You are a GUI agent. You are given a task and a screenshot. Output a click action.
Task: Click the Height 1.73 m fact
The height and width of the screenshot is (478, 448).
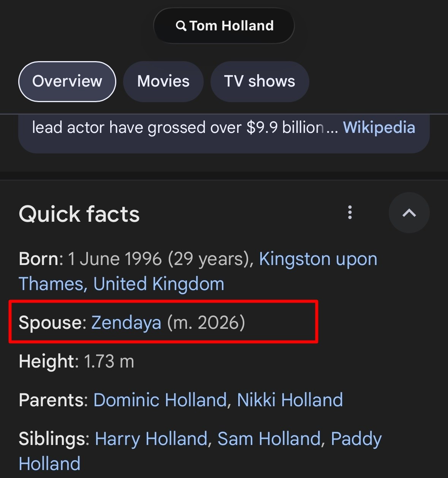[x=76, y=361]
